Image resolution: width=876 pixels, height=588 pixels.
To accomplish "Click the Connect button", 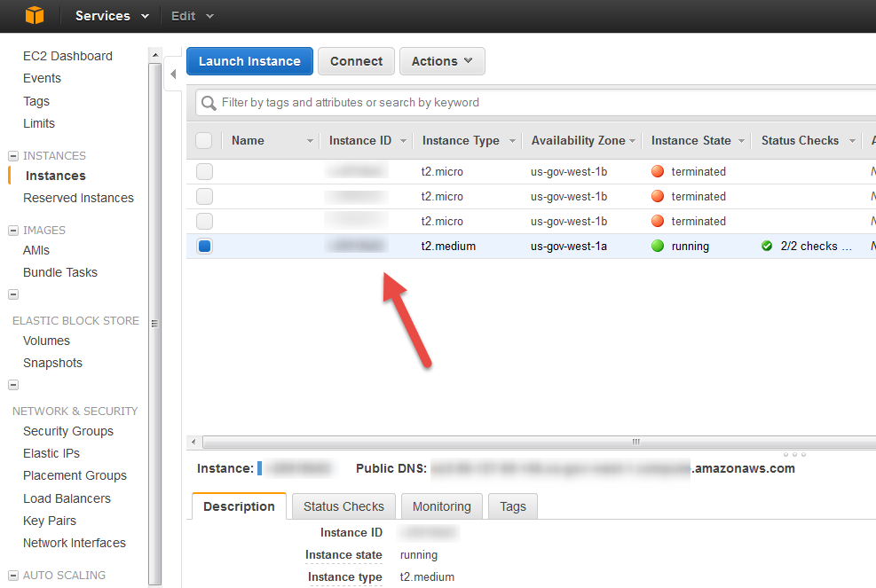I will tap(355, 61).
